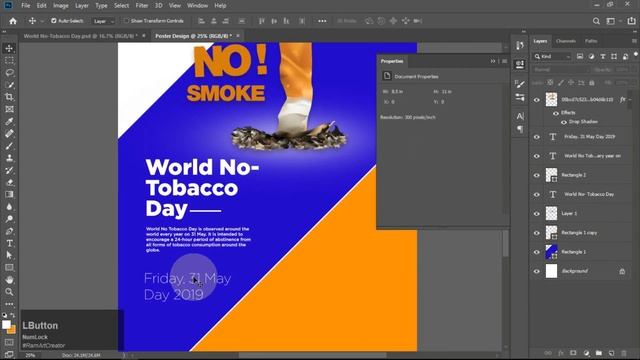Screen dimensions: 640x360
Task: Select the Magic Wand tool
Action: point(9,85)
